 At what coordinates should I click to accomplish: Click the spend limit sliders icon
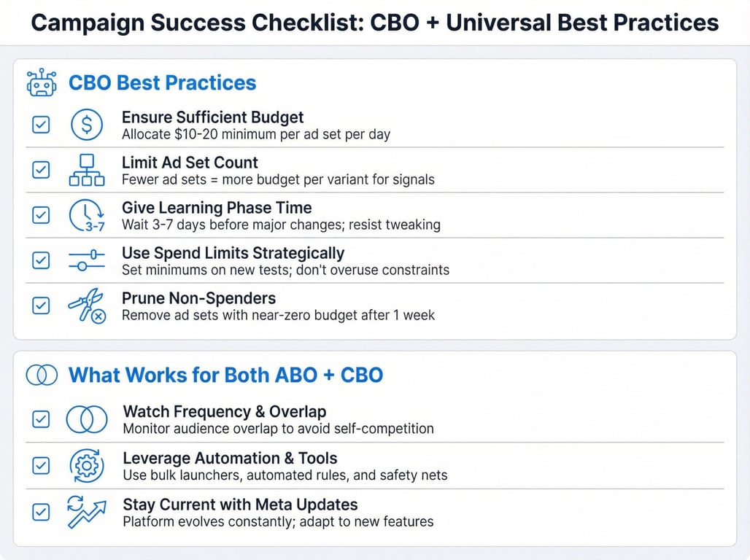tap(86, 260)
